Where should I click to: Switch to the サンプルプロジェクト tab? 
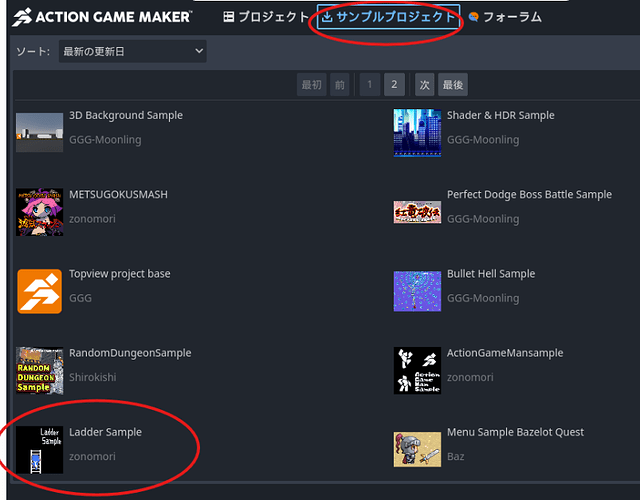coord(389,17)
